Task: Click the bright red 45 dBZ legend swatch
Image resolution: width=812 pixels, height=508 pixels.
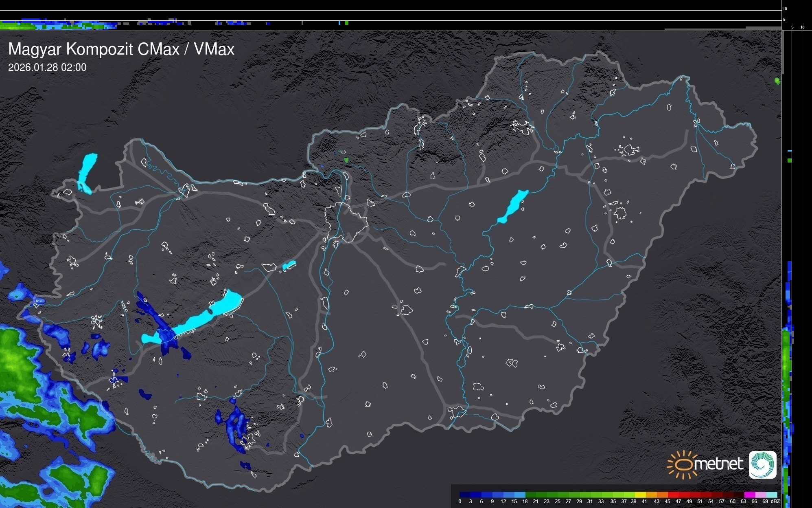Action: point(673,495)
